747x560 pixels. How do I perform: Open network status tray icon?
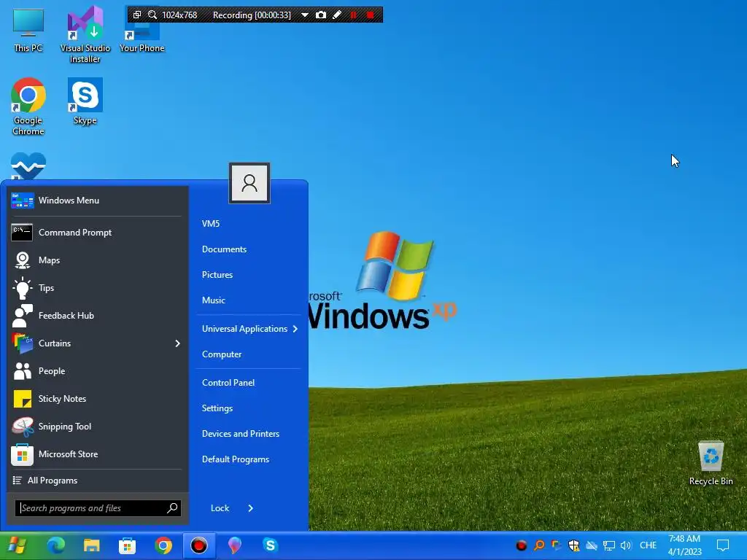click(609, 545)
